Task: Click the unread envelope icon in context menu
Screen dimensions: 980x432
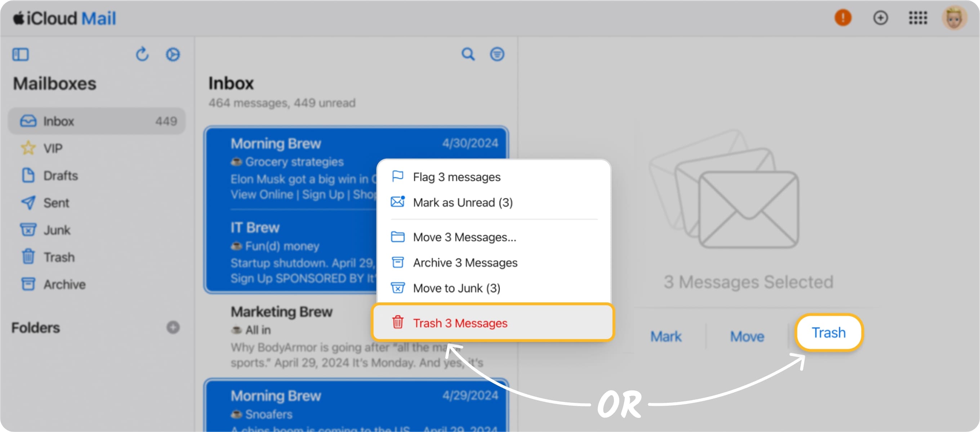Action: pos(398,201)
